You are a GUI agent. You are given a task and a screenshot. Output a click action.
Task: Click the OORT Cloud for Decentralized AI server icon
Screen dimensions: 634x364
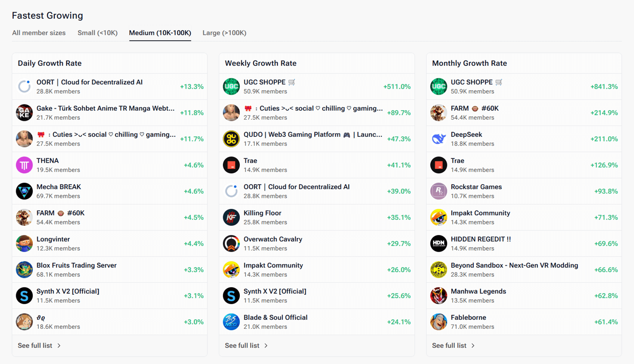coord(24,86)
